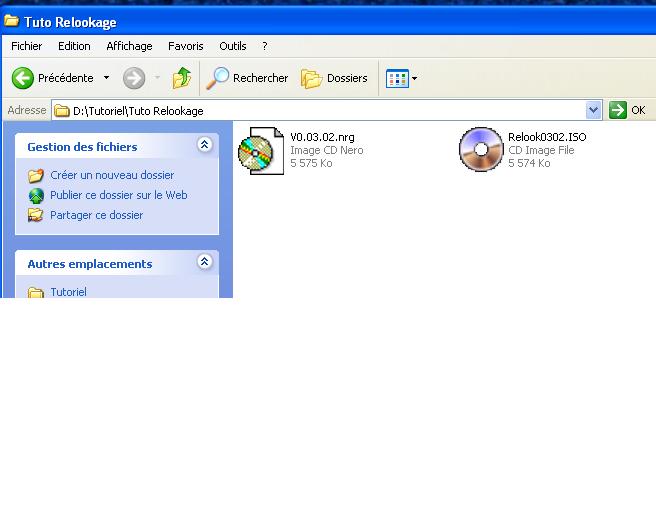
Task: Open Rechercher with the magnifier icon
Action: [218, 78]
